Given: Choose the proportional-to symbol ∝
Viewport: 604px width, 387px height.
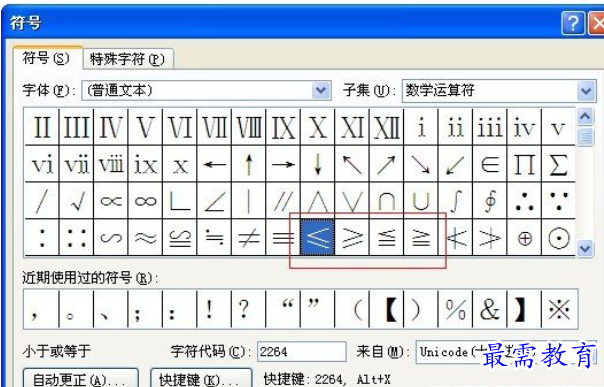Looking at the screenshot, I should click(111, 201).
